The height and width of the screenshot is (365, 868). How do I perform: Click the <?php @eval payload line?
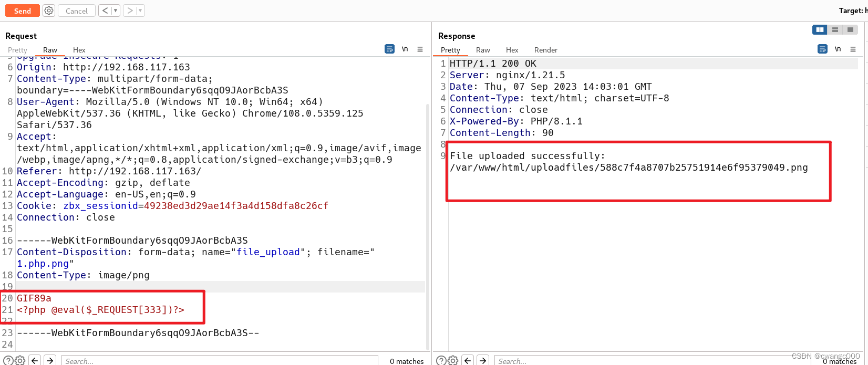(x=100, y=310)
